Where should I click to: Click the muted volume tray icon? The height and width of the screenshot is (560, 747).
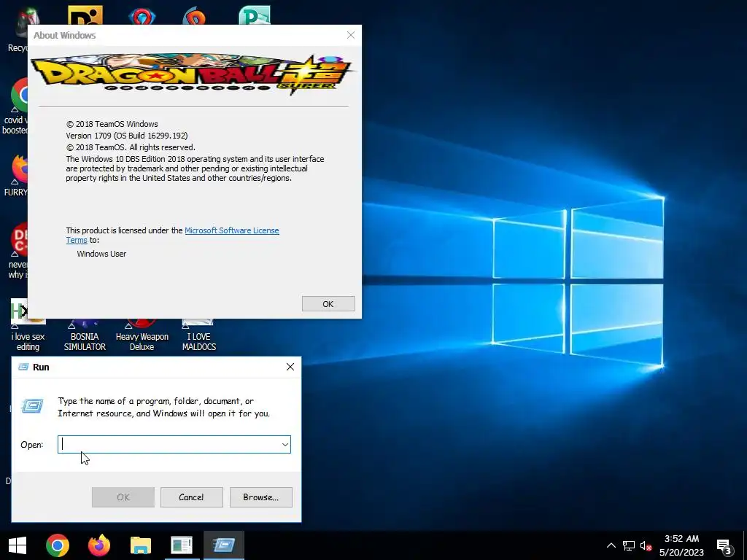(x=646, y=545)
